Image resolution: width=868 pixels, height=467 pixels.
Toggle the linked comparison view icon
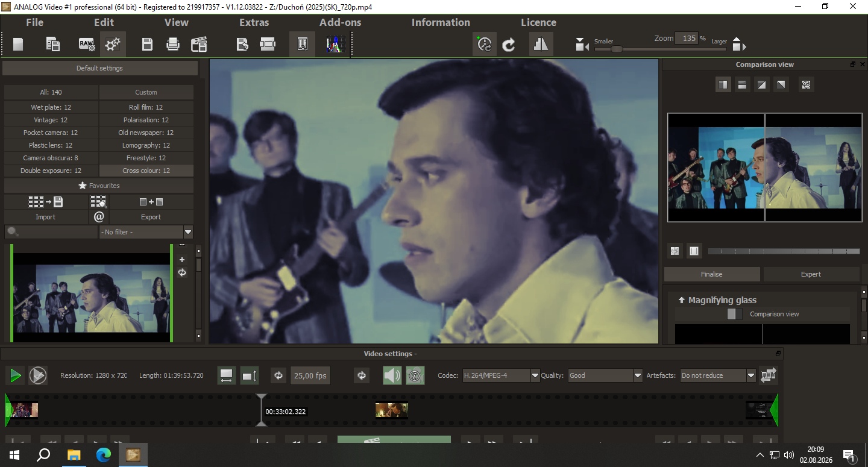point(806,85)
